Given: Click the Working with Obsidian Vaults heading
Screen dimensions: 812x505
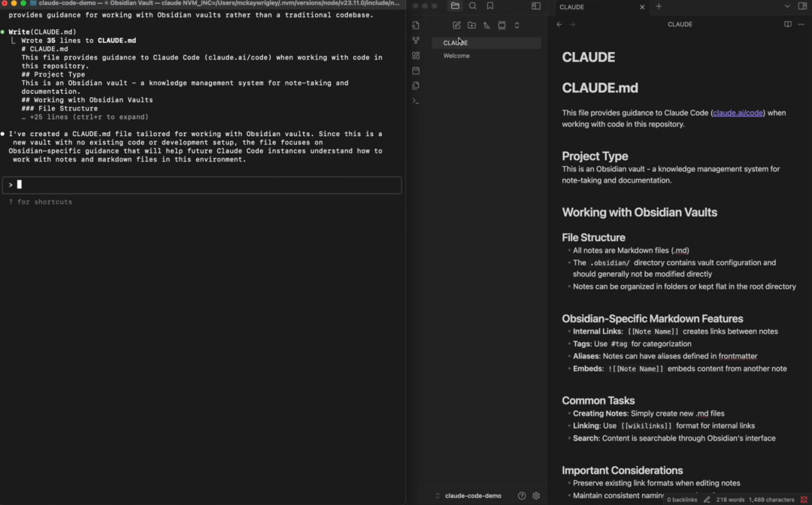Looking at the screenshot, I should [x=640, y=213].
